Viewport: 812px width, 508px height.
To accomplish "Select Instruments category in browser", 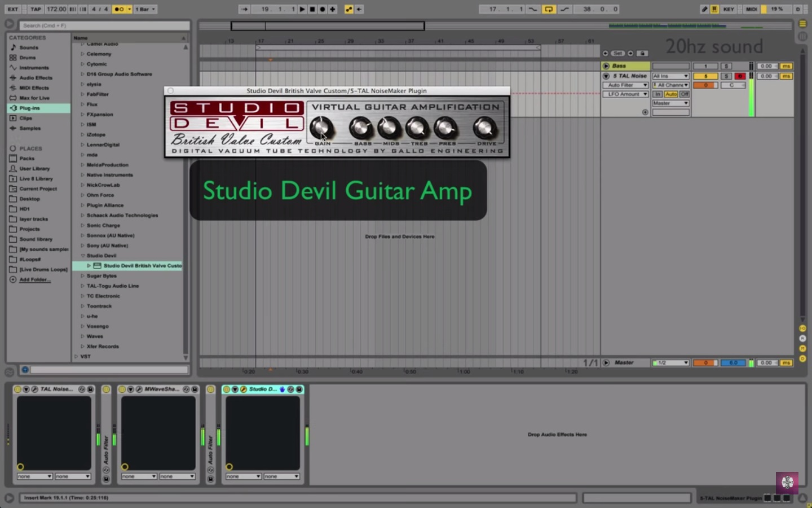I will point(34,68).
